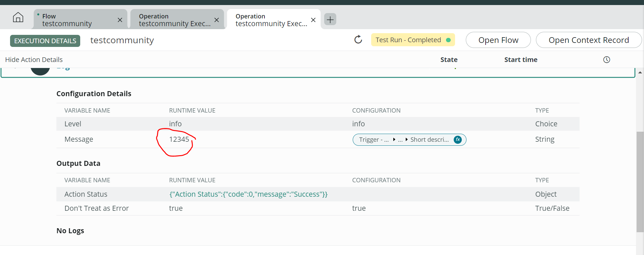
Task: Click the testcommunity flow title
Action: 122,40
